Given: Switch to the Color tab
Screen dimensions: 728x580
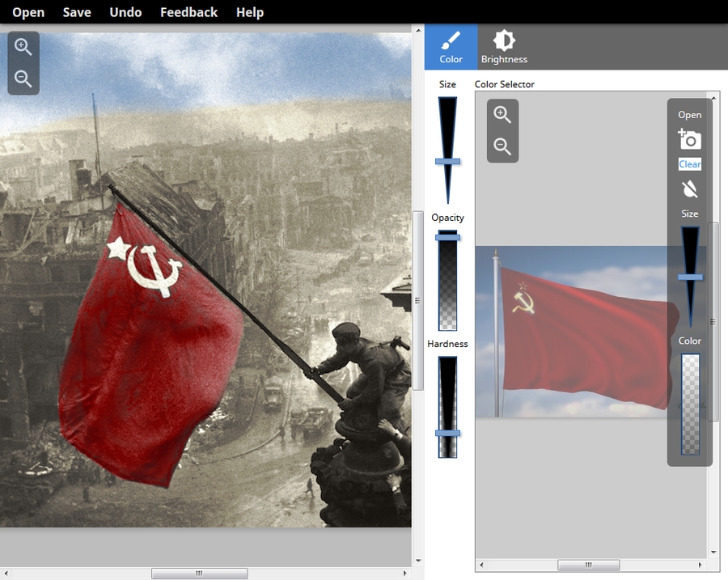Looking at the screenshot, I should tap(451, 47).
